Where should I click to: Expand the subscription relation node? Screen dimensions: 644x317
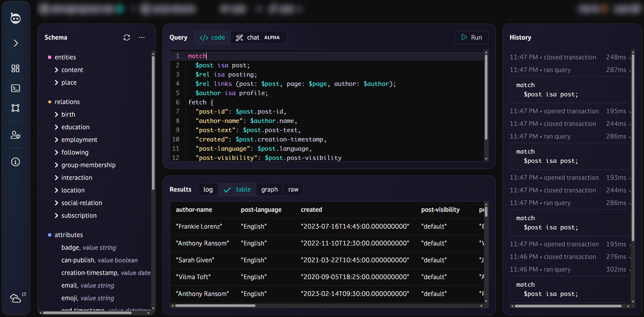pyautogui.click(x=56, y=216)
